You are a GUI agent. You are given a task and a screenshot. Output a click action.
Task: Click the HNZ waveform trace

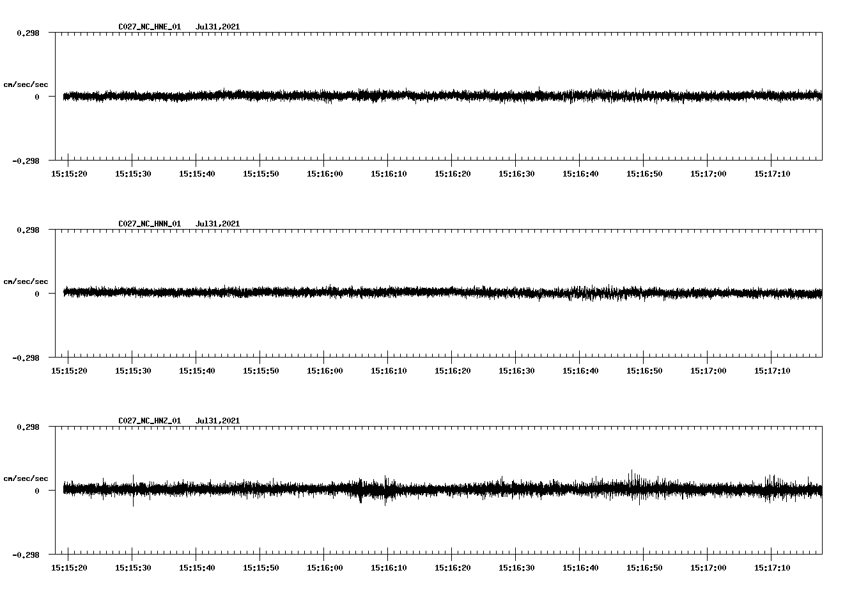click(x=442, y=490)
